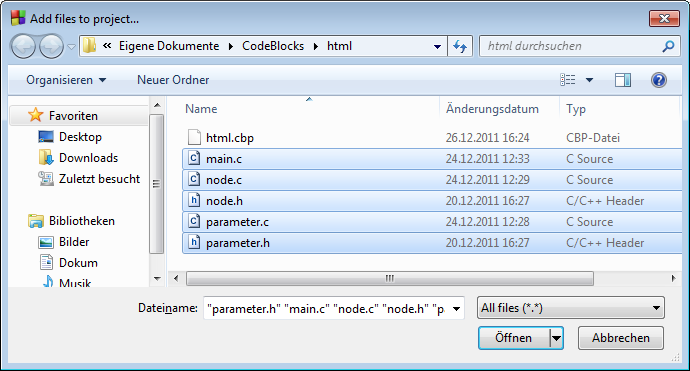Click the horizontal scrollbar thumb

(389, 278)
